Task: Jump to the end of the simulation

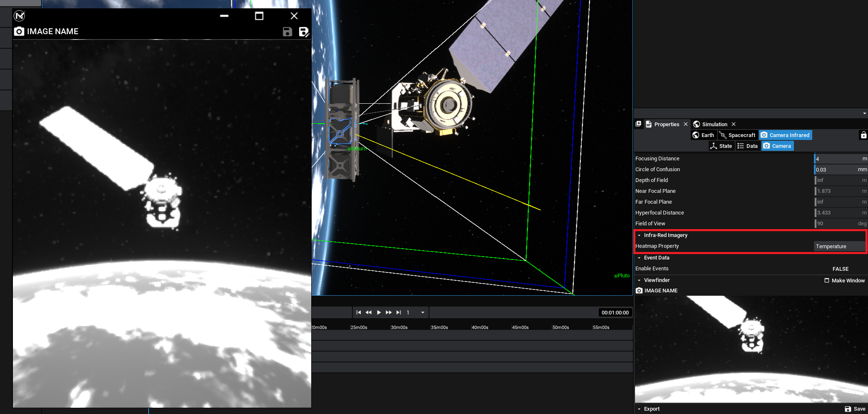Action: click(x=399, y=312)
